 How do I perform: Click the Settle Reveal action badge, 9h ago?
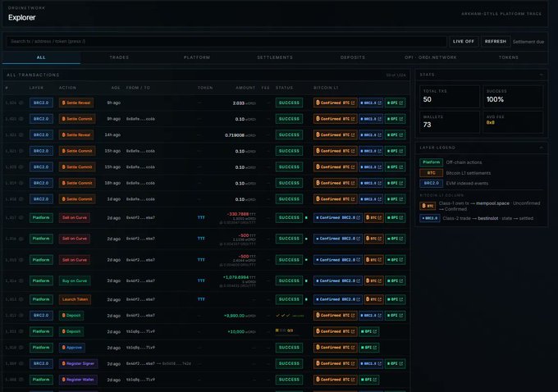pyautogui.click(x=76, y=103)
